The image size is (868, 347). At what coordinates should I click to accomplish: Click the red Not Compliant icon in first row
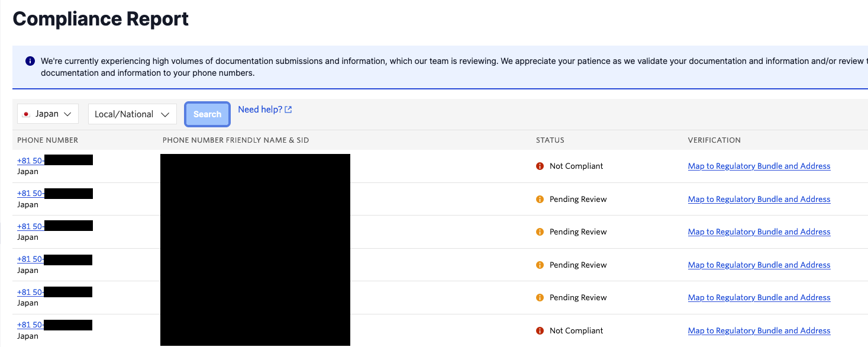click(x=540, y=166)
